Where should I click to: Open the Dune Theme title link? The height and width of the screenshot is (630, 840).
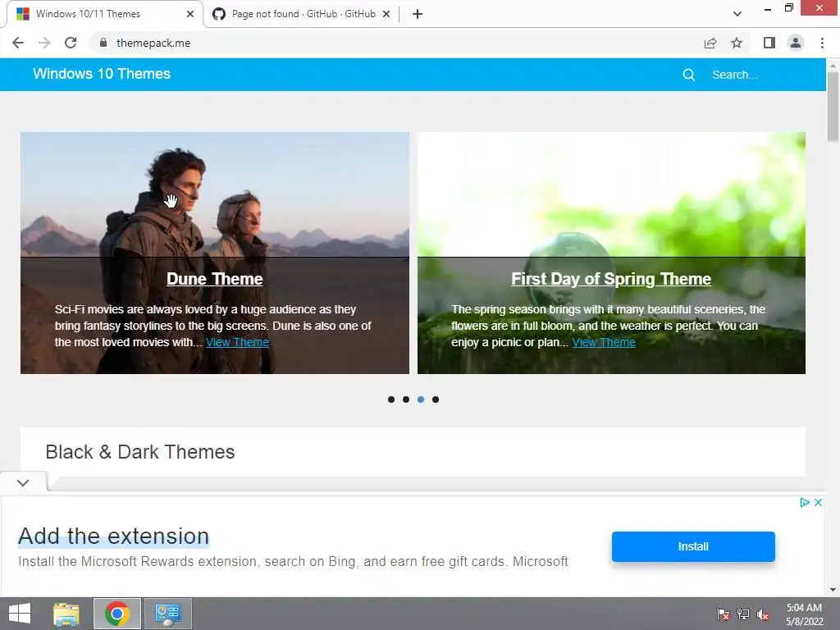click(x=215, y=279)
